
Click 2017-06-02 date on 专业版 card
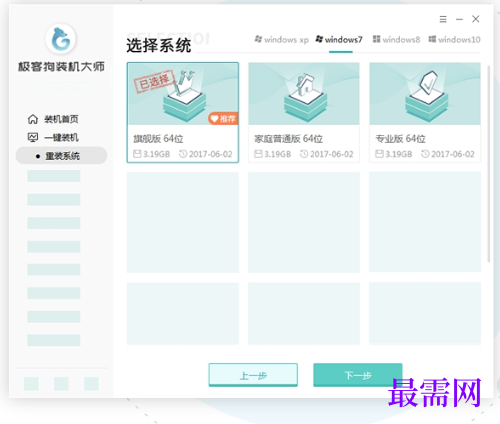pos(453,154)
